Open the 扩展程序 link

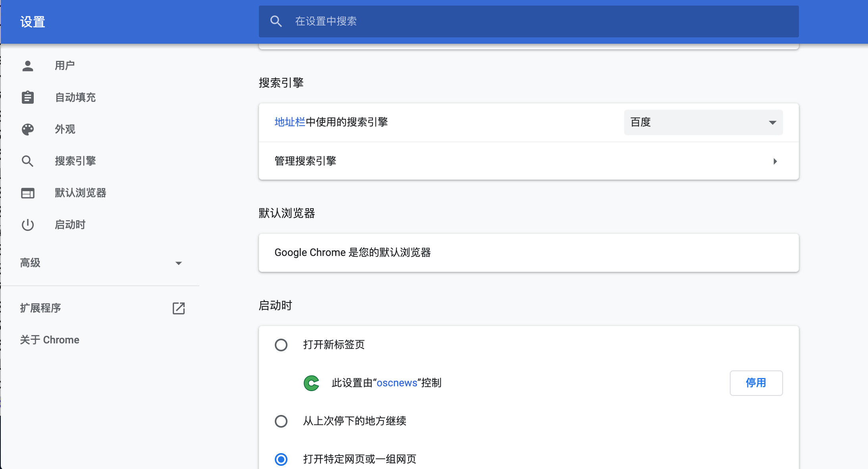[x=41, y=308]
